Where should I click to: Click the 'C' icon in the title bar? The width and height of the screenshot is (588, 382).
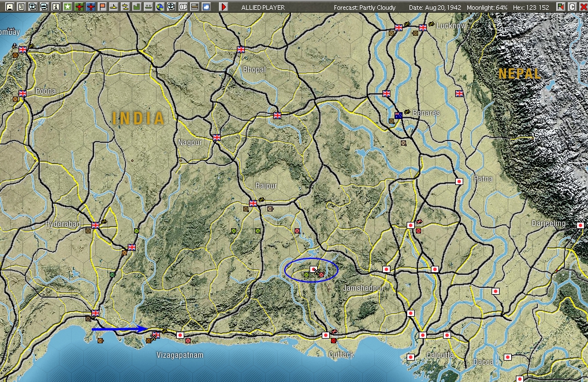(x=571, y=6)
